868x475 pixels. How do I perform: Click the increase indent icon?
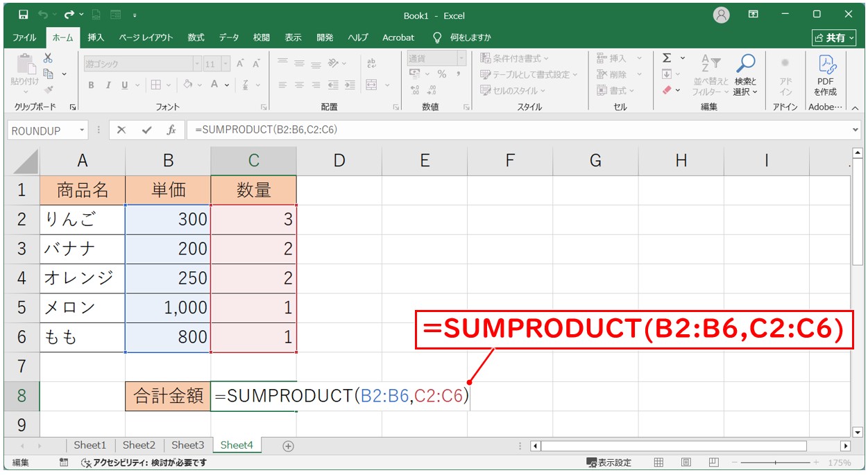tap(349, 85)
